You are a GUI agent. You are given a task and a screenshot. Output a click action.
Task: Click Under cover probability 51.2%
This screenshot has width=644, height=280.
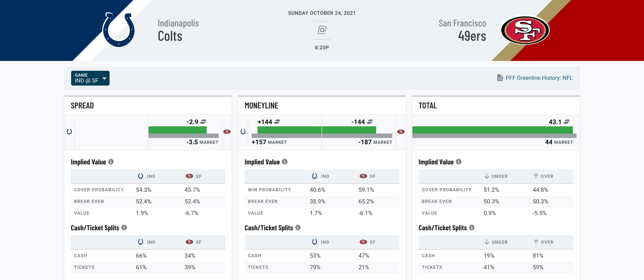tap(491, 190)
